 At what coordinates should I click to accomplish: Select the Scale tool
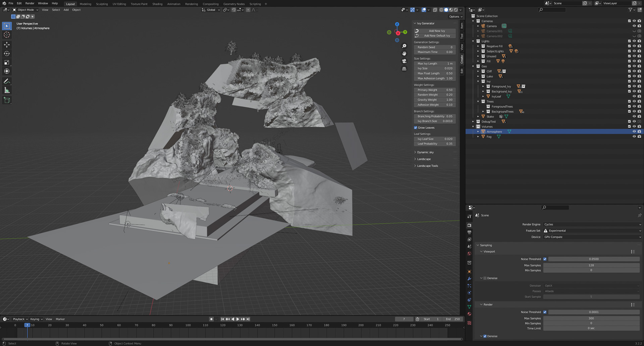[7, 62]
